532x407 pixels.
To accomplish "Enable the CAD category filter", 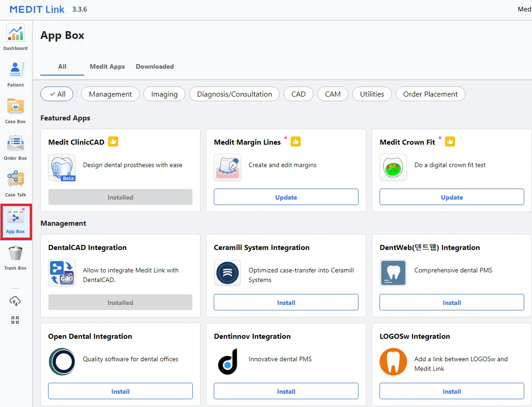I will (x=298, y=94).
